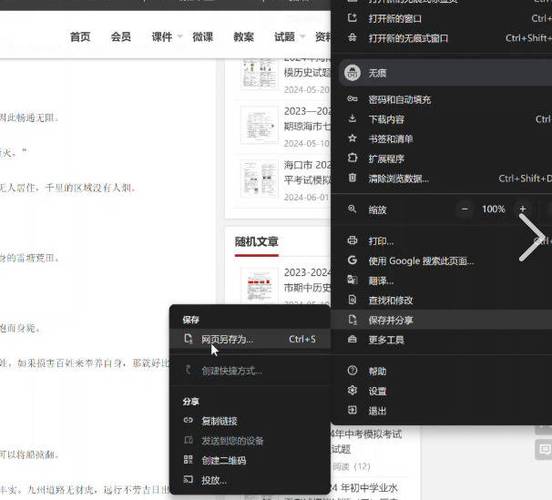Go to 首页 in site navigation
Viewport: 552px width, 500px height.
pyautogui.click(x=80, y=37)
